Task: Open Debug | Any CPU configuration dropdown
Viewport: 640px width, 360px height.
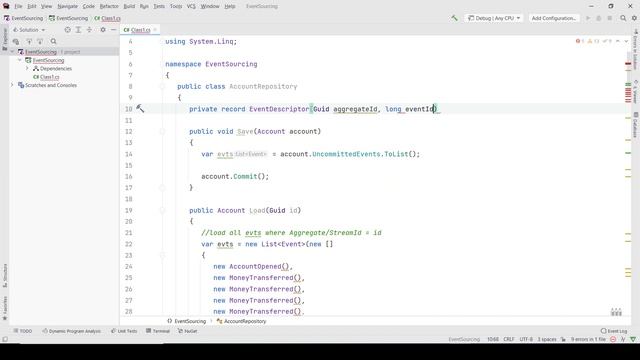Action: (x=494, y=18)
